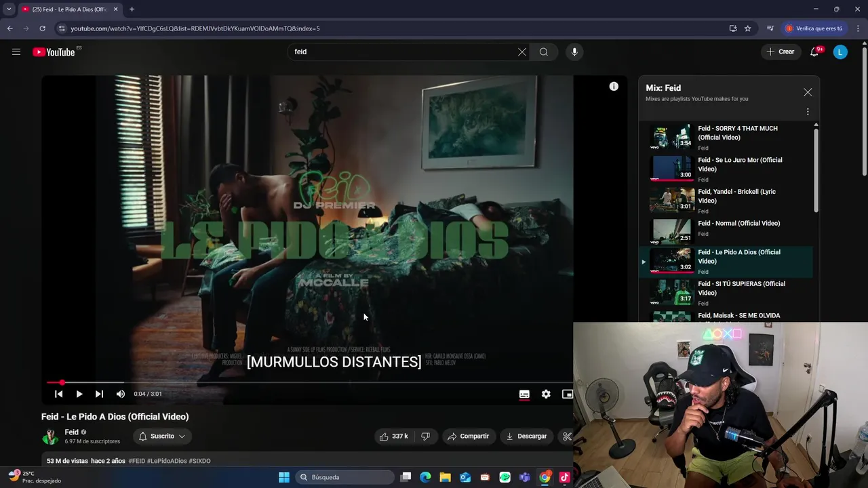Go back in browser history

click(x=9, y=28)
